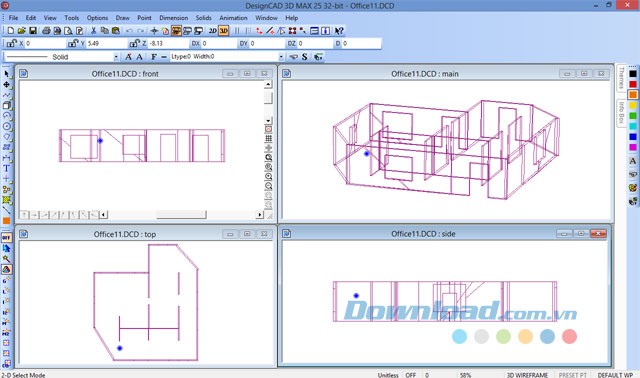Open the Themes side tab
The height and width of the screenshot is (378, 640).
coord(621,78)
